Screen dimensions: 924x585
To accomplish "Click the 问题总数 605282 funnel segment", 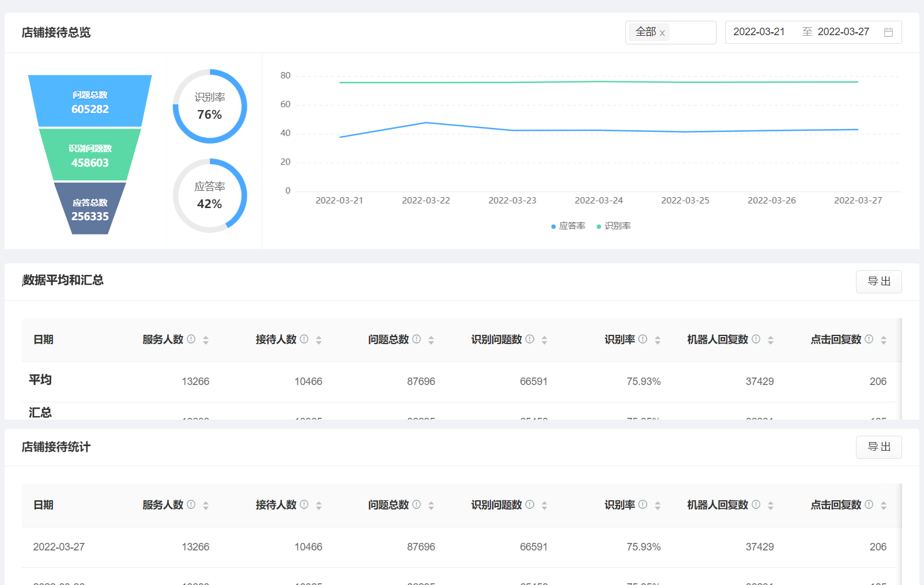I will (x=90, y=101).
